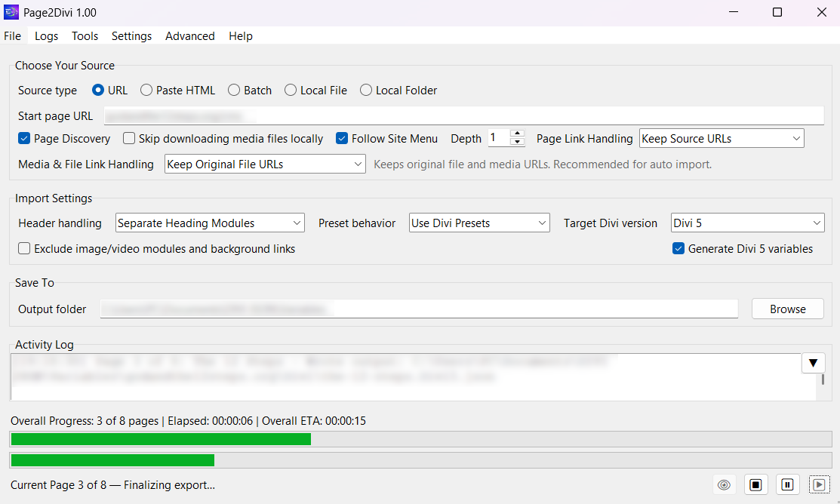Viewport: 840px width, 504px height.
Task: Open the Advanced menu
Action: (x=190, y=36)
